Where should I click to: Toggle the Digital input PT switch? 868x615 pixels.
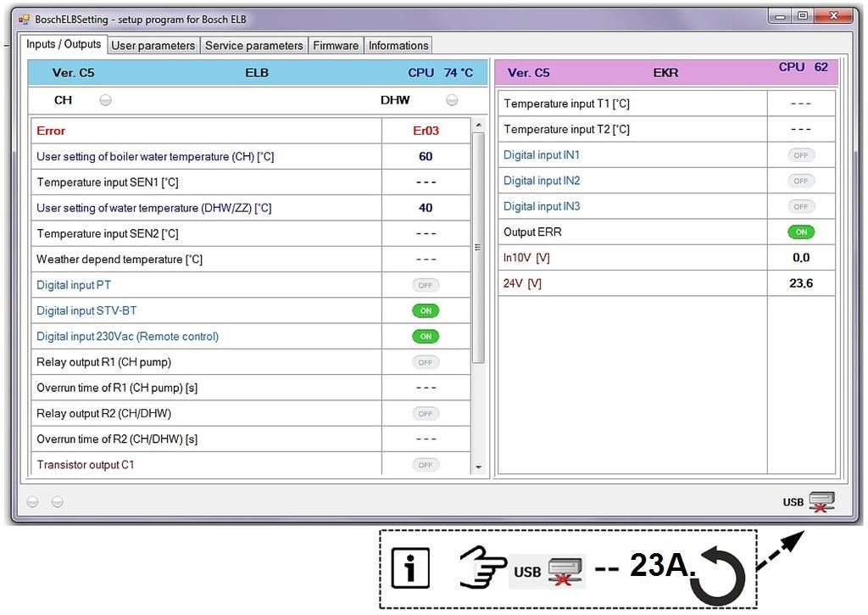click(x=426, y=285)
